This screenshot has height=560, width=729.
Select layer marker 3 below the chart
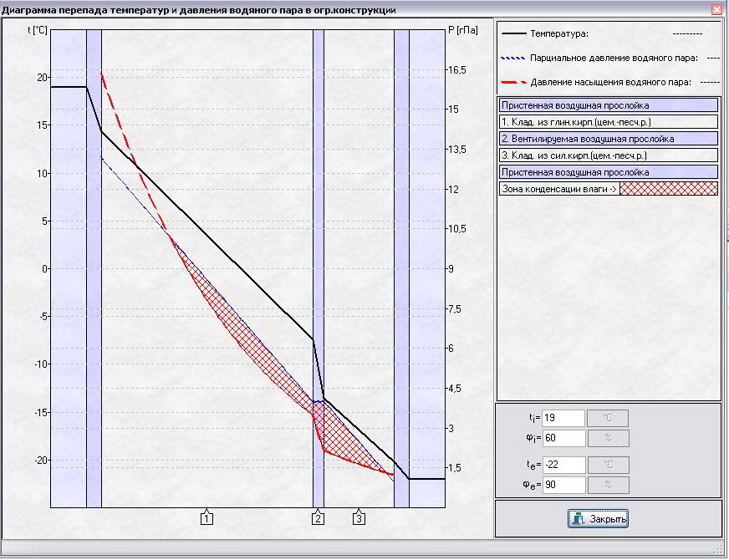pyautogui.click(x=359, y=517)
